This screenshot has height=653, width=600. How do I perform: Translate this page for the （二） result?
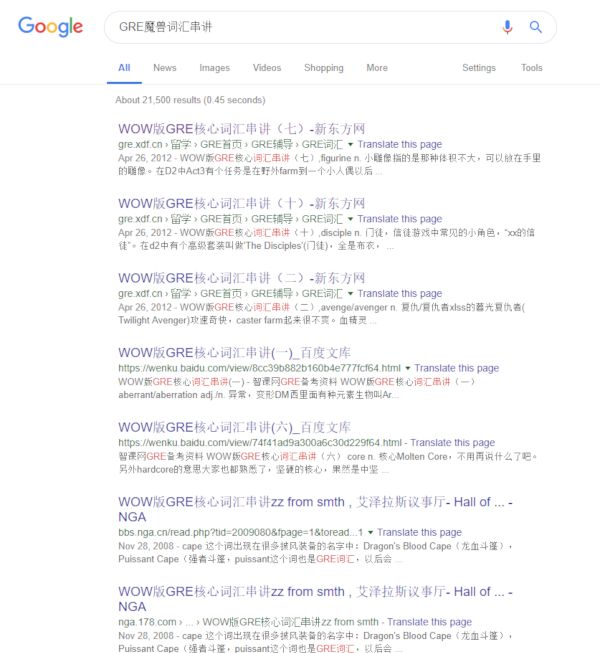pos(400,294)
